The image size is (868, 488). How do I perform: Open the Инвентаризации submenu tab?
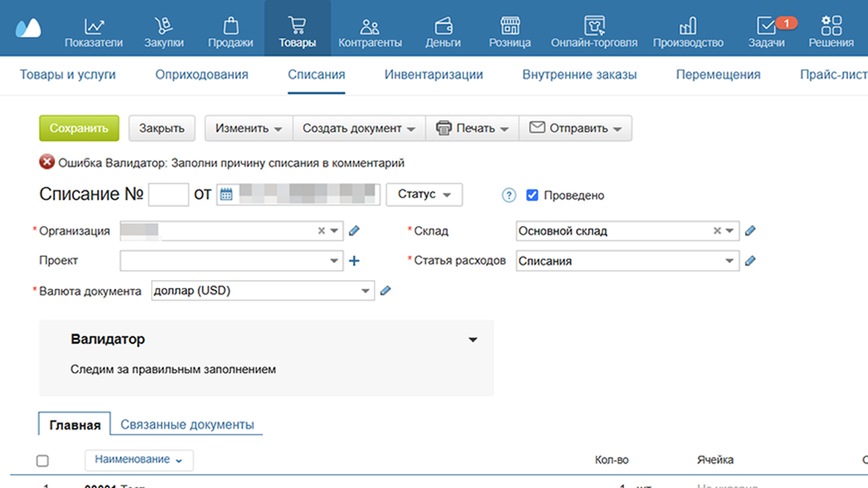click(433, 75)
